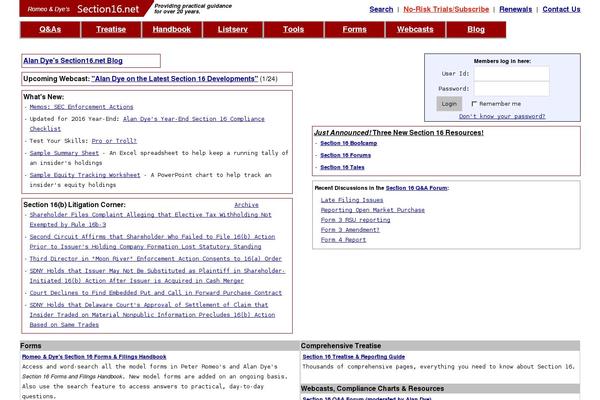Open Court Declines to Find Embedded Put and Call article
Viewport: 600px width, 400px height.
click(x=155, y=293)
